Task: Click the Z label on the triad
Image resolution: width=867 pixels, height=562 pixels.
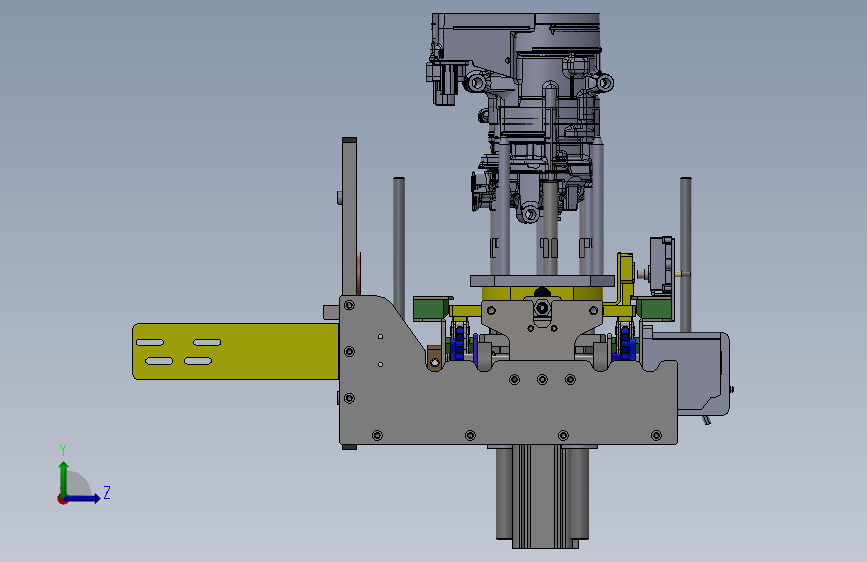Action: click(107, 492)
